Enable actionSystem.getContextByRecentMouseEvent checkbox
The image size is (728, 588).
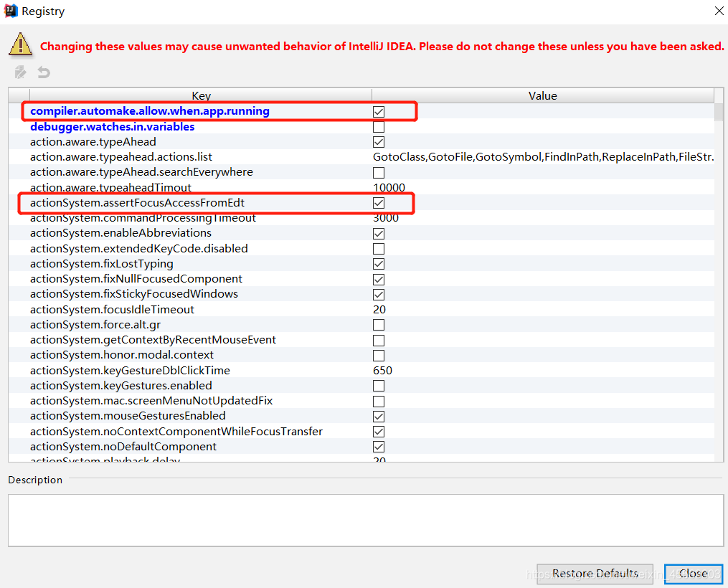[379, 340]
